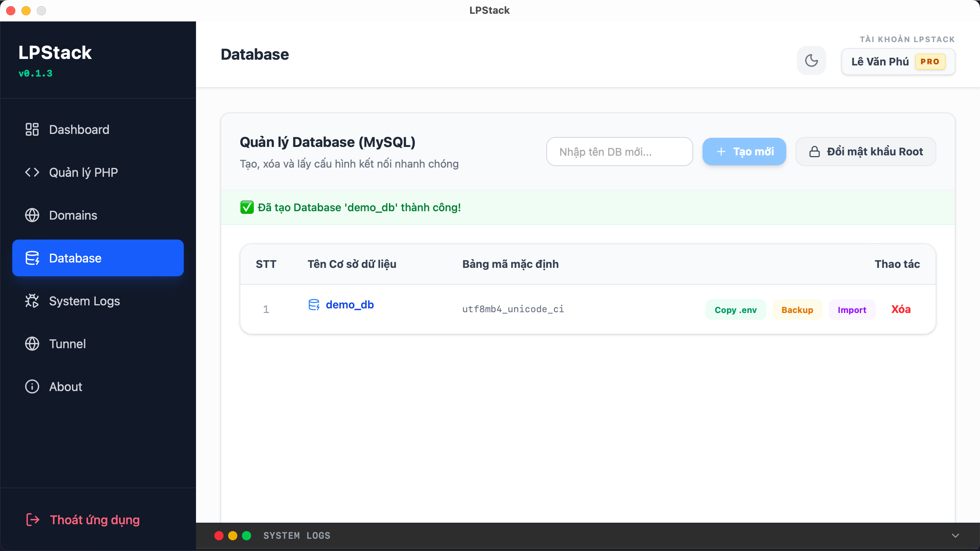Click the logout icon beside Thoát ứng dụng
The width and height of the screenshot is (980, 551).
(x=32, y=520)
